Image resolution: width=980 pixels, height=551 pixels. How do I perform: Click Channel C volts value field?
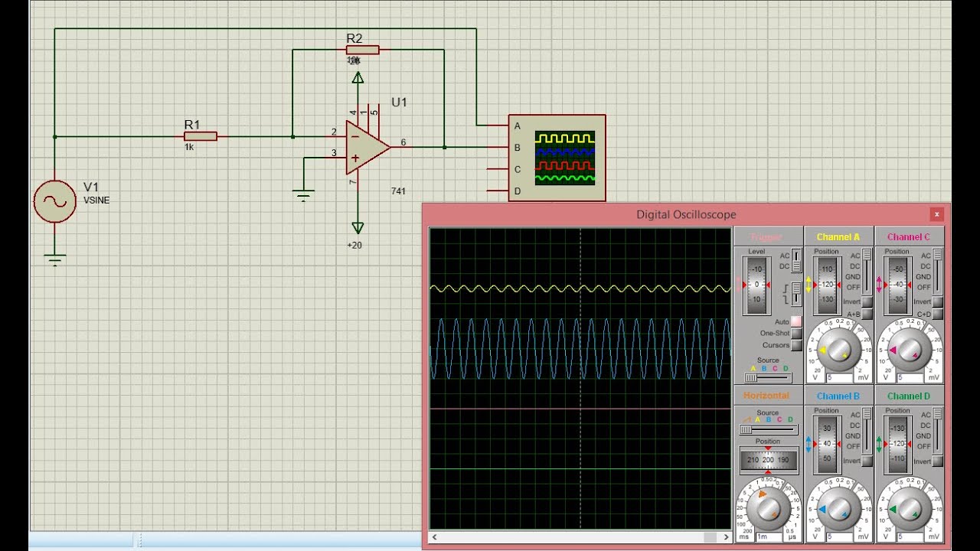pos(910,377)
